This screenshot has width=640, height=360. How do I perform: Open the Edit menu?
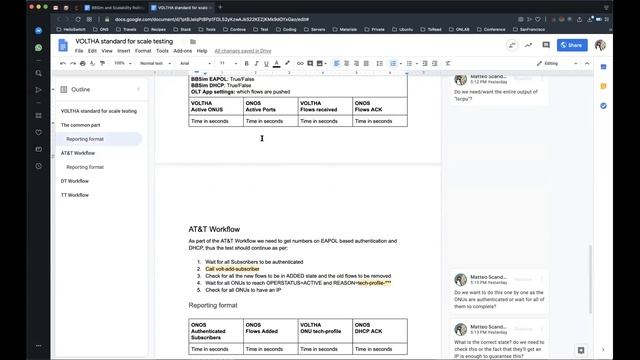92,51
